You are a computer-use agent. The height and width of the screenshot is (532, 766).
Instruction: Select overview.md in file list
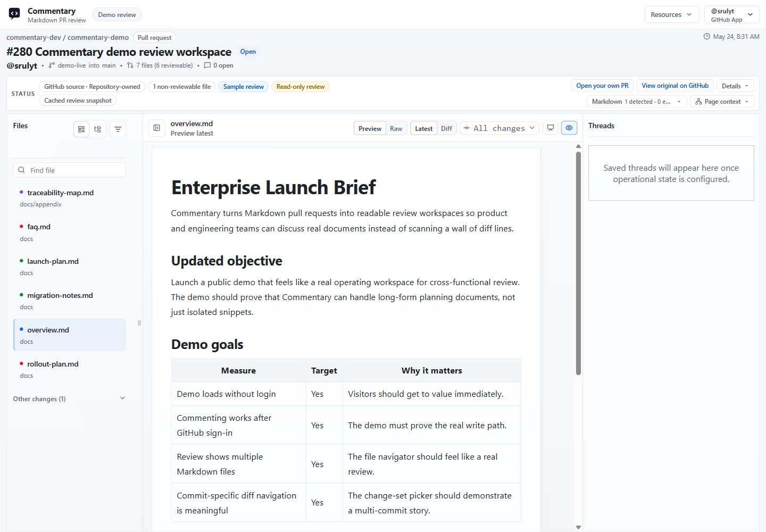[70, 335]
